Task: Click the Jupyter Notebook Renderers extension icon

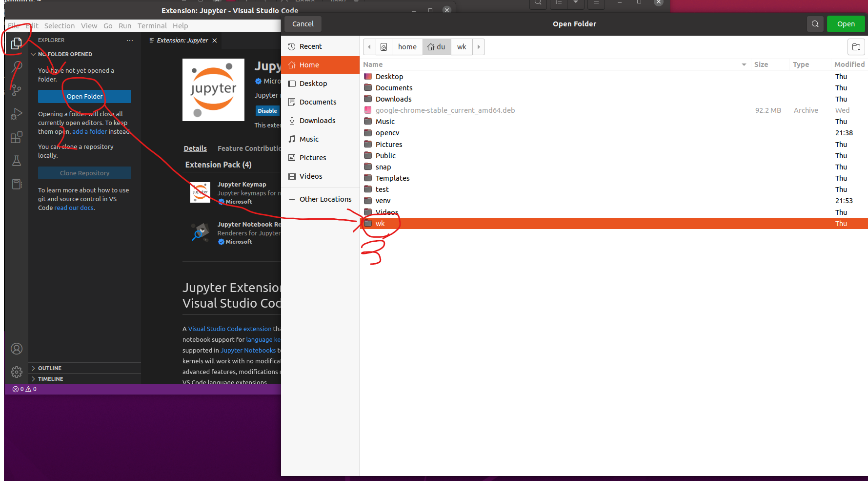Action: point(200,232)
